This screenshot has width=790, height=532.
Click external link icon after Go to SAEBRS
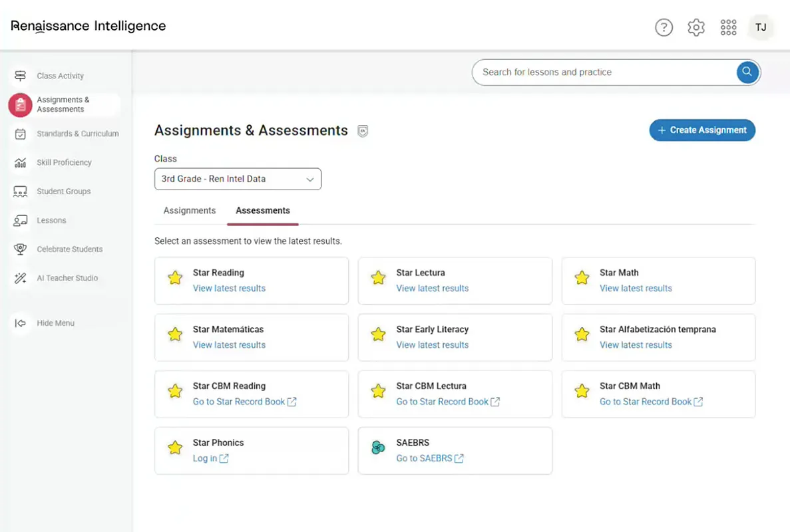click(459, 458)
